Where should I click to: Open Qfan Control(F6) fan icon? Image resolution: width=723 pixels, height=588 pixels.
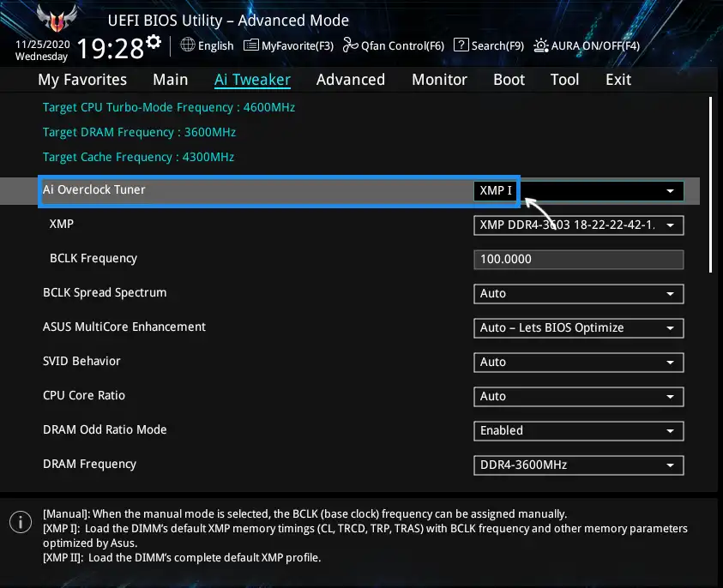[x=350, y=45]
